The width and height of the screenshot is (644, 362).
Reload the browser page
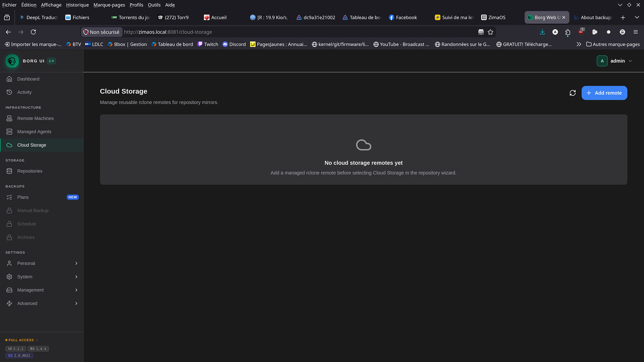click(33, 32)
